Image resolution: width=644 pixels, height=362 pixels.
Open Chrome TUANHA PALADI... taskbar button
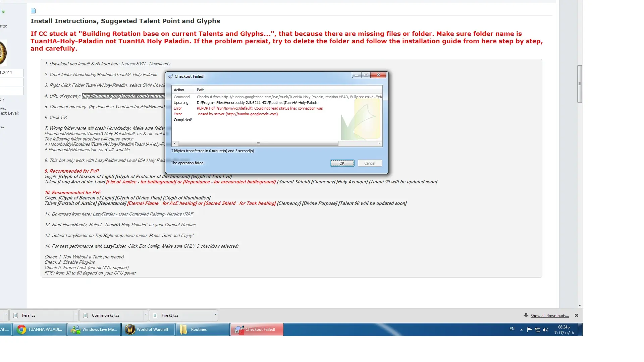pyautogui.click(x=40, y=329)
